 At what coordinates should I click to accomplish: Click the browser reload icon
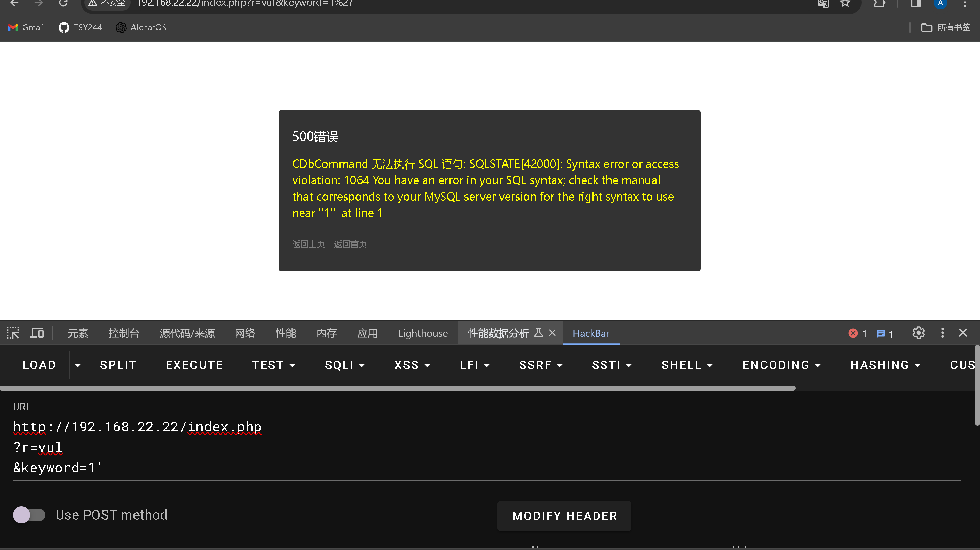pos(63,4)
